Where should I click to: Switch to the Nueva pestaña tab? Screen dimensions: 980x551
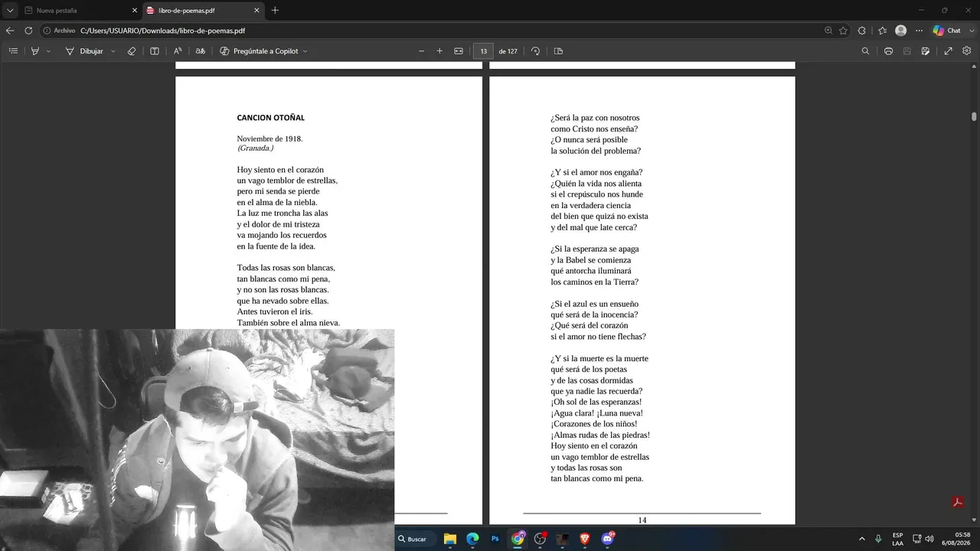(x=80, y=11)
